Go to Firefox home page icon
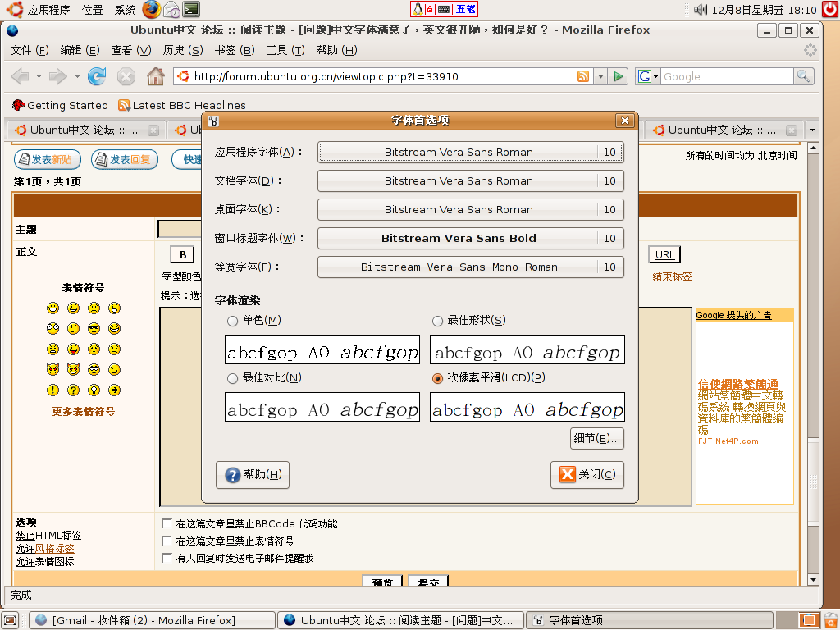Viewport: 840px width, 630px height. tap(156, 76)
